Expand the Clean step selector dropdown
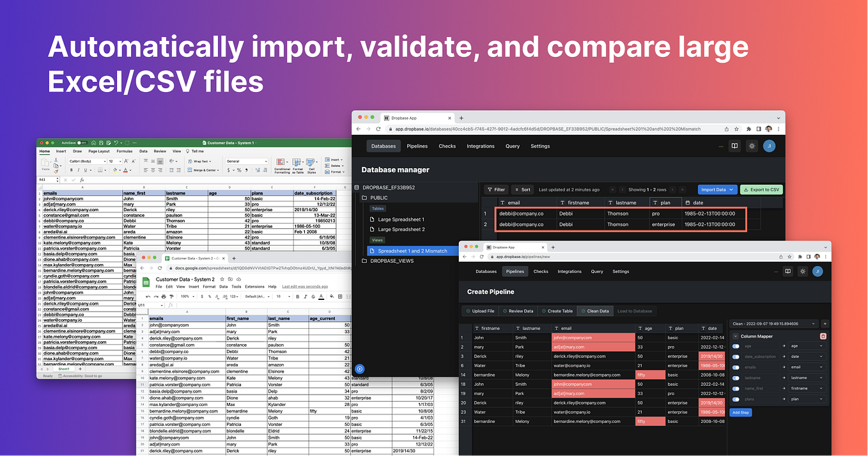868x456 pixels. [813, 323]
